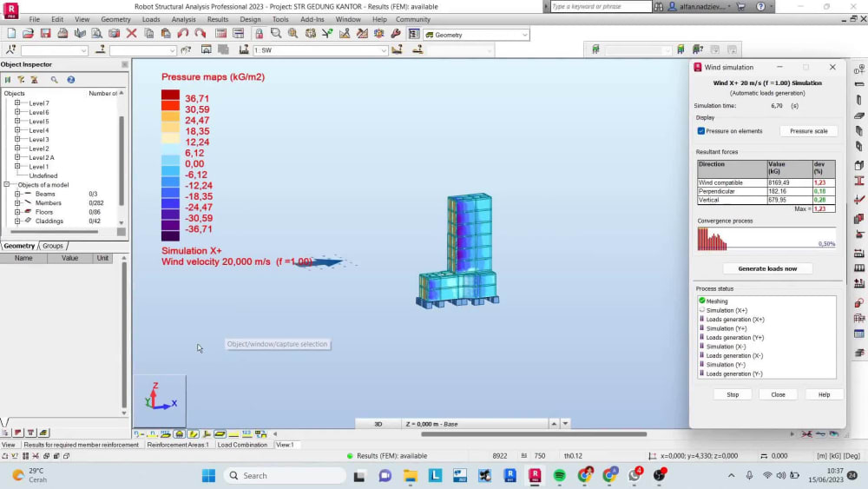Expand the Claddings tree node
Viewport: 868px width, 489px height.
coord(17,221)
